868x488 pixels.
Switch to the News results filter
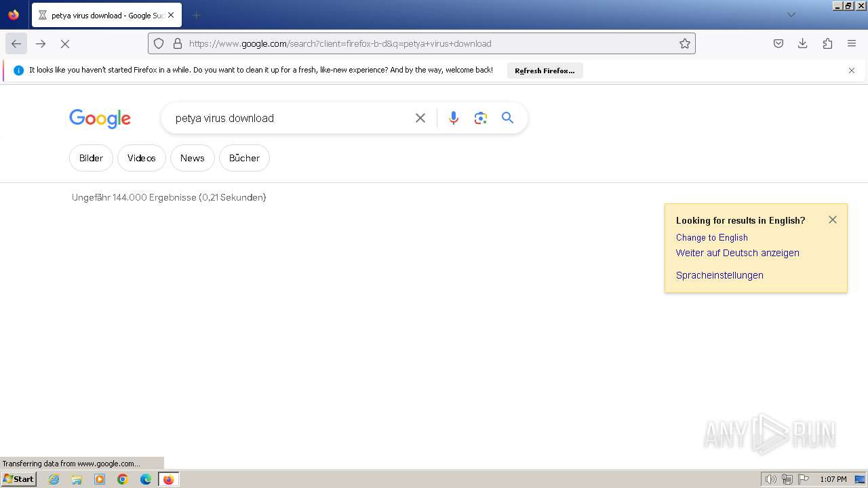click(193, 158)
